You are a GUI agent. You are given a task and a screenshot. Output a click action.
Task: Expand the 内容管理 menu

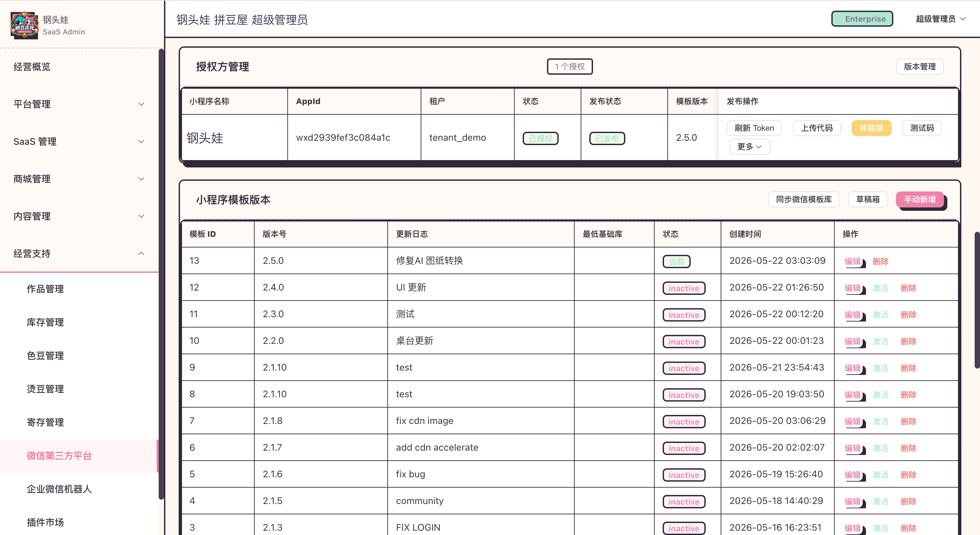click(79, 216)
